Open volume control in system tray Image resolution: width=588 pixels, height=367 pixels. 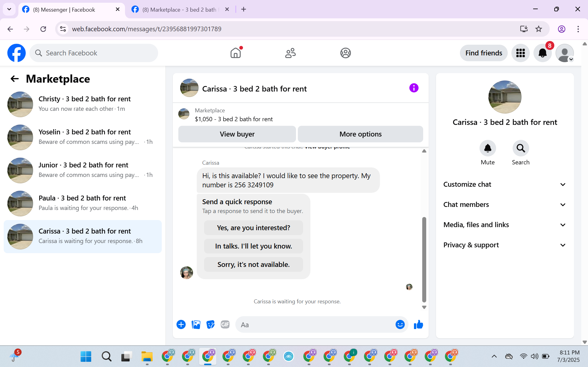point(534,356)
